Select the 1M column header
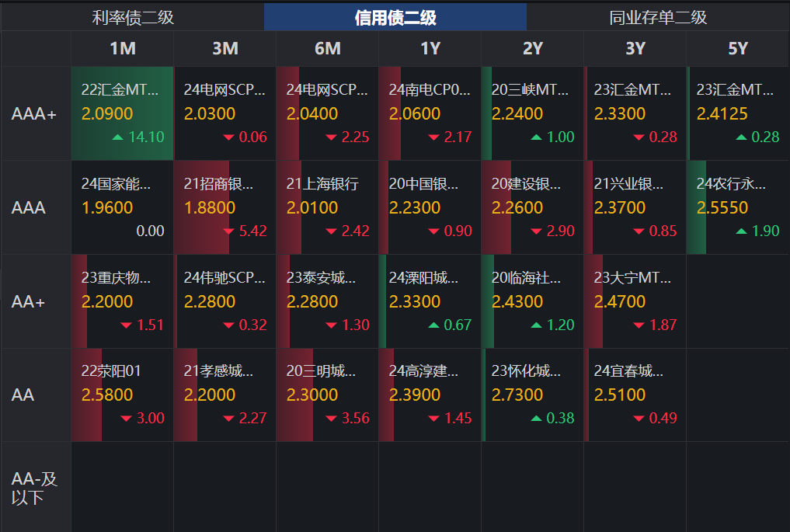 click(121, 48)
